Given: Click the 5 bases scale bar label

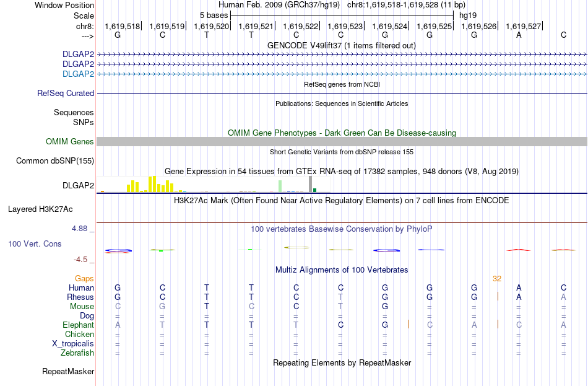Looking at the screenshot, I should click(214, 15).
